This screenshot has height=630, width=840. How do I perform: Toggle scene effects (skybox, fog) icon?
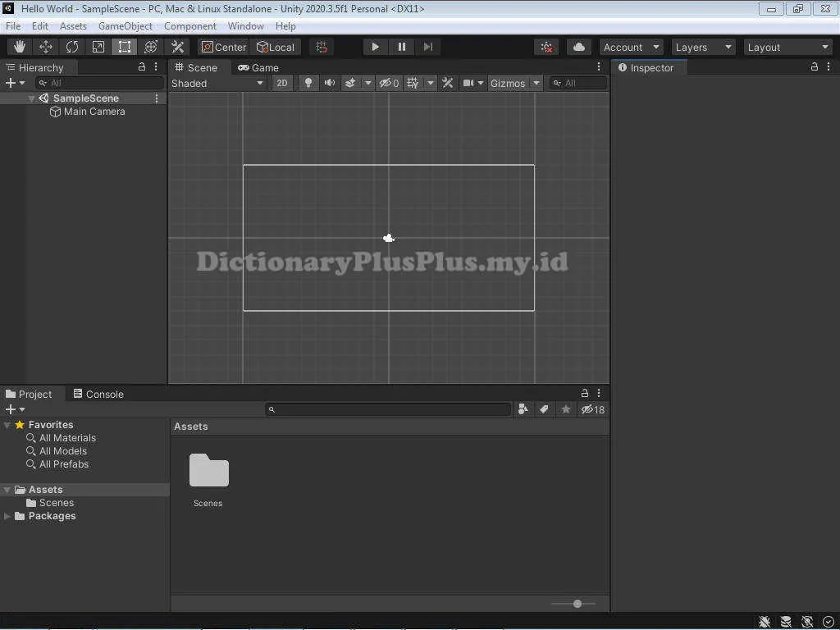350,83
